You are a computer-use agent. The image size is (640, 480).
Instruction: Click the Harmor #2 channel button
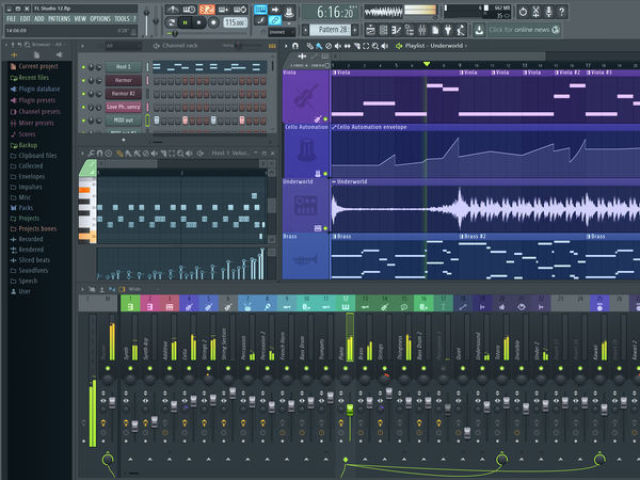click(x=123, y=94)
